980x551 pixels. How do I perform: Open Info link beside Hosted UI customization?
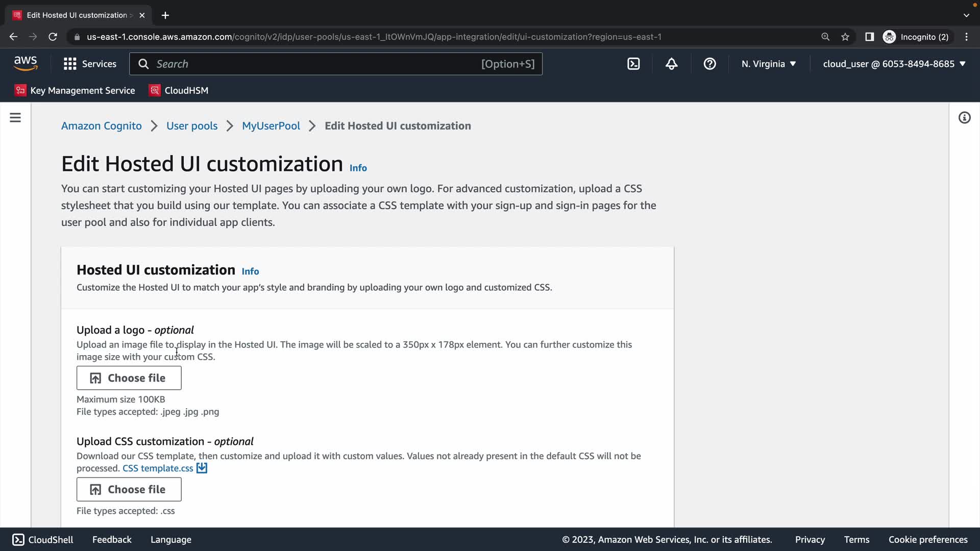pyautogui.click(x=250, y=271)
